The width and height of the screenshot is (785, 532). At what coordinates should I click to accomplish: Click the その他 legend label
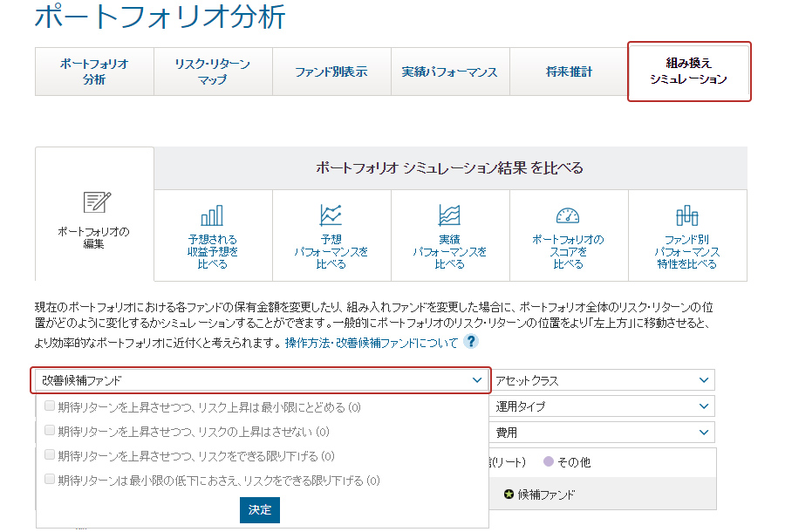coord(574,462)
